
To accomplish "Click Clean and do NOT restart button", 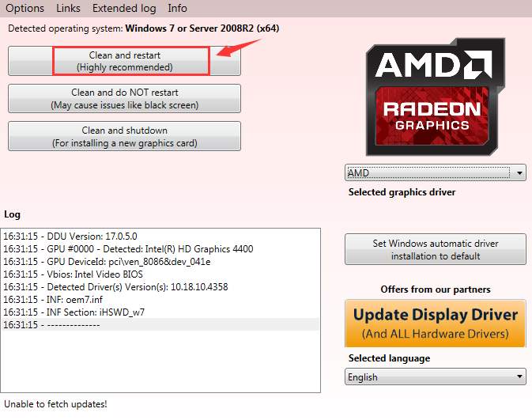I will 125,98.
